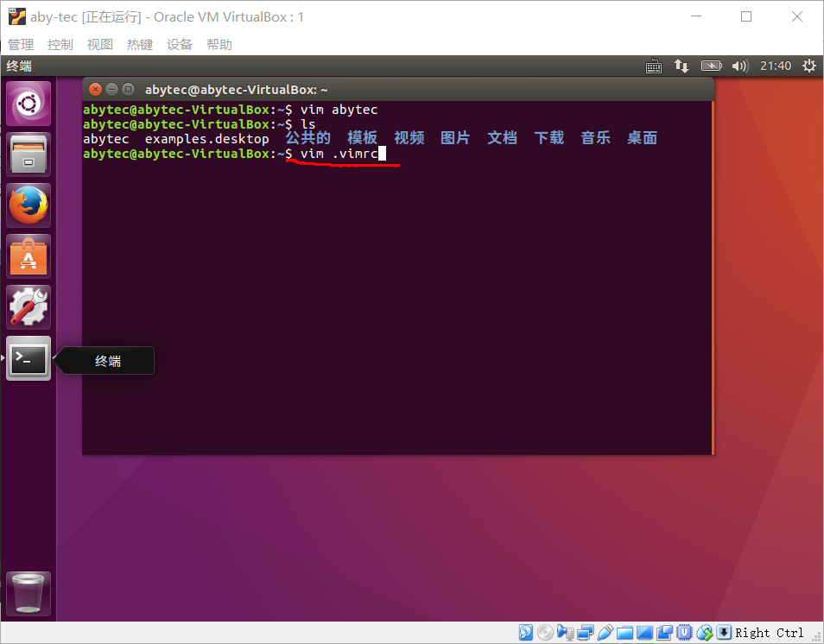
Task: Click the keyboard input indicator in top panel
Action: [654, 66]
